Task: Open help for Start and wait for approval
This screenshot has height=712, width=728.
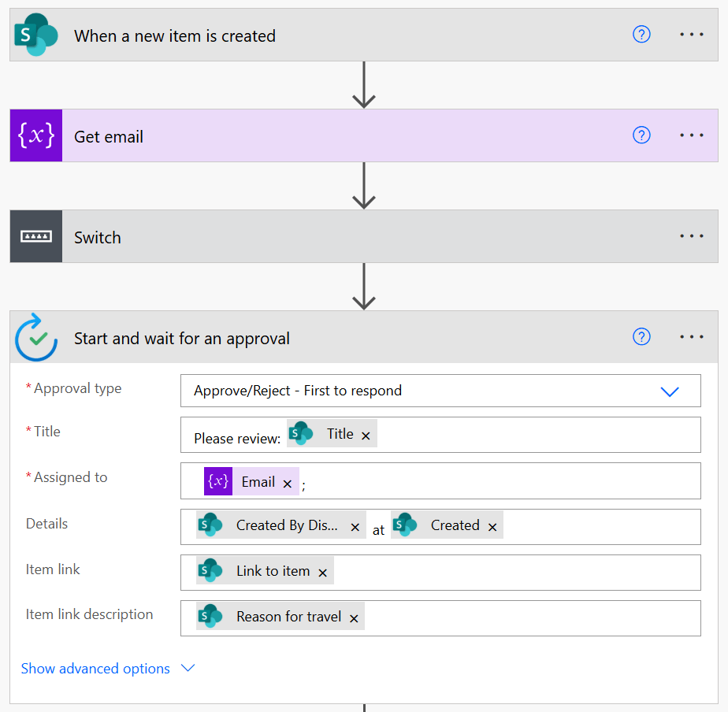Action: pyautogui.click(x=642, y=337)
